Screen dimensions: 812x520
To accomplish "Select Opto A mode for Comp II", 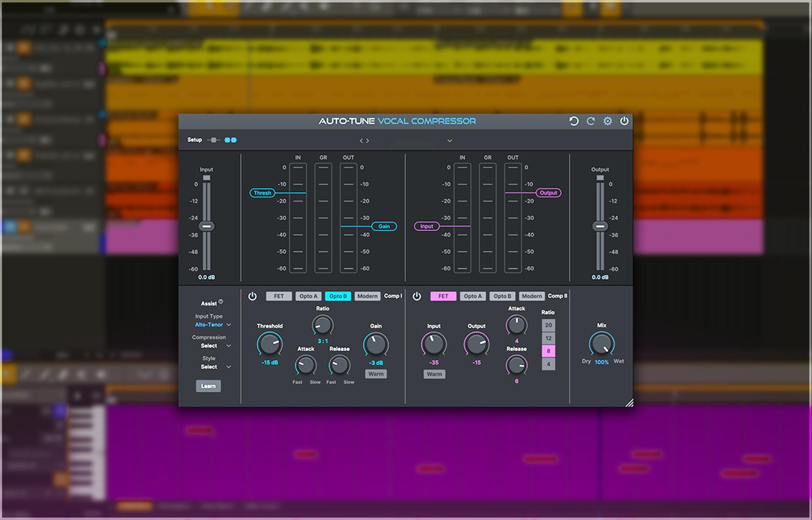I will pos(473,296).
